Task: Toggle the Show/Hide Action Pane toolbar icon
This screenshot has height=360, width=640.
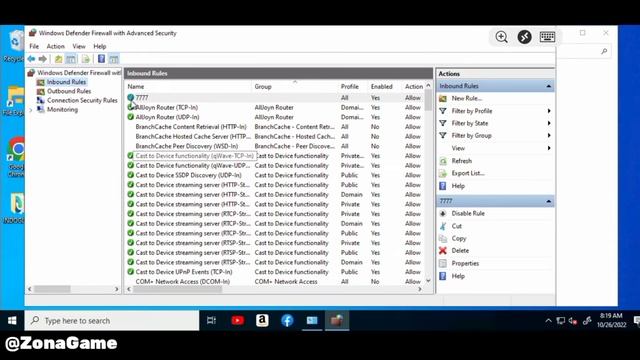Action: (x=114, y=59)
